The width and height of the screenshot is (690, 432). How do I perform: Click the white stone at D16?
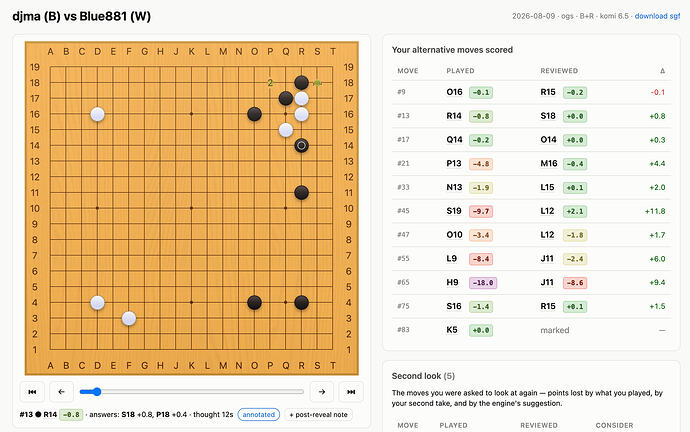(x=97, y=114)
